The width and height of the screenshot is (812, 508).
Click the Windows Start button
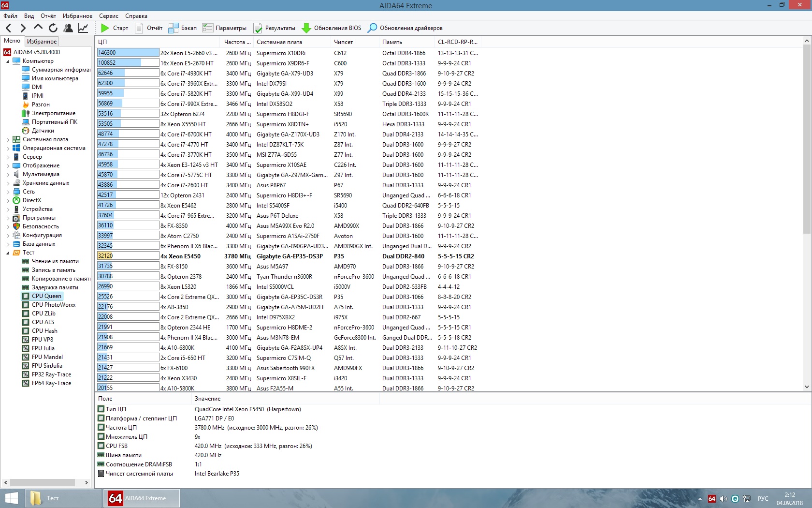tap(11, 498)
